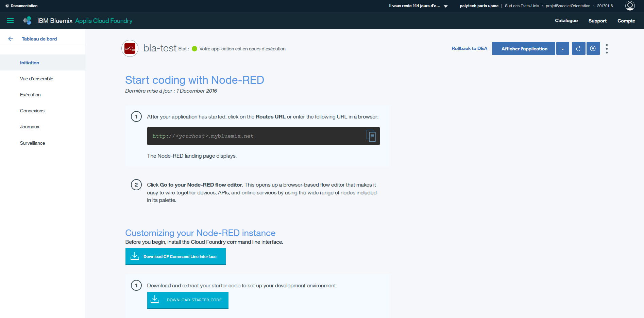
Task: Expand the Afficher l'application dropdown arrow
Action: coord(563,49)
